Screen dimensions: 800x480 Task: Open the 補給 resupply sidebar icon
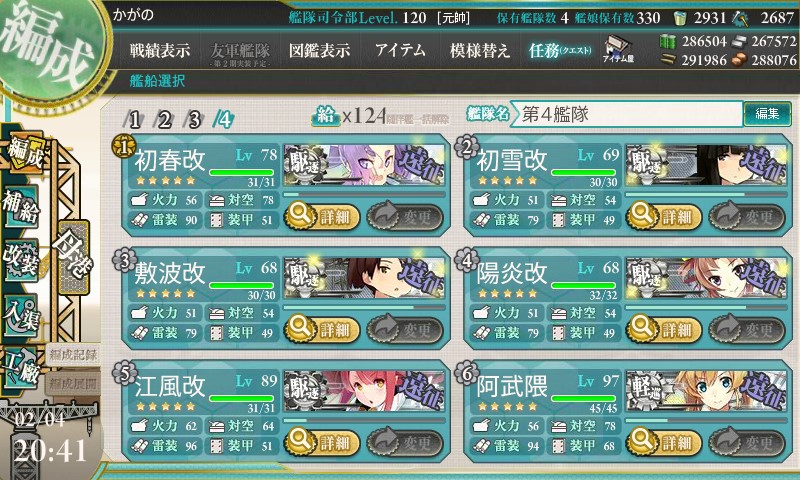point(21,206)
